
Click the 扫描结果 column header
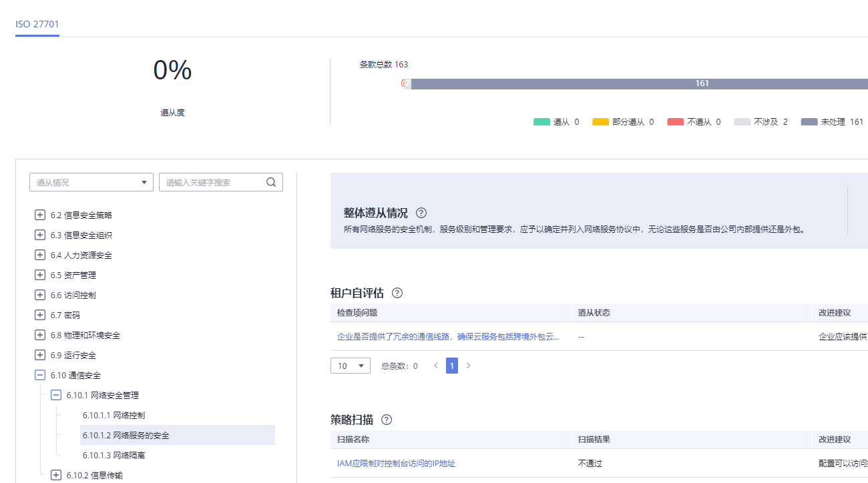[594, 439]
